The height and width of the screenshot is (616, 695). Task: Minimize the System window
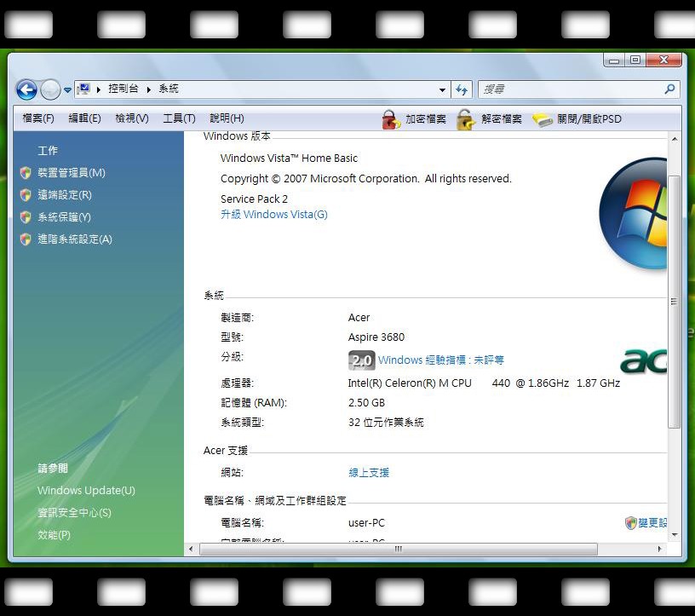click(x=614, y=60)
